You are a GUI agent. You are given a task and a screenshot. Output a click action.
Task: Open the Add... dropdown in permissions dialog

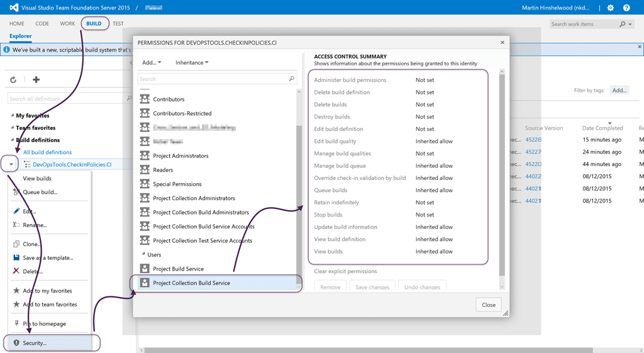(x=152, y=62)
